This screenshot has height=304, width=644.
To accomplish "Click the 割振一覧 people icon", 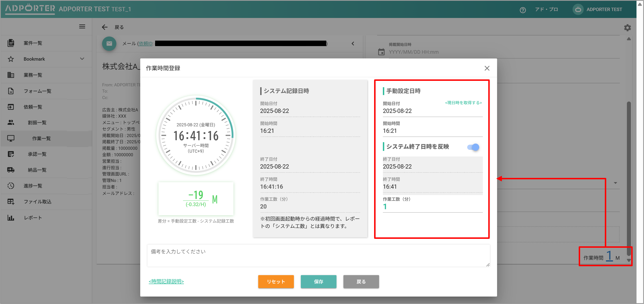I will (11, 122).
